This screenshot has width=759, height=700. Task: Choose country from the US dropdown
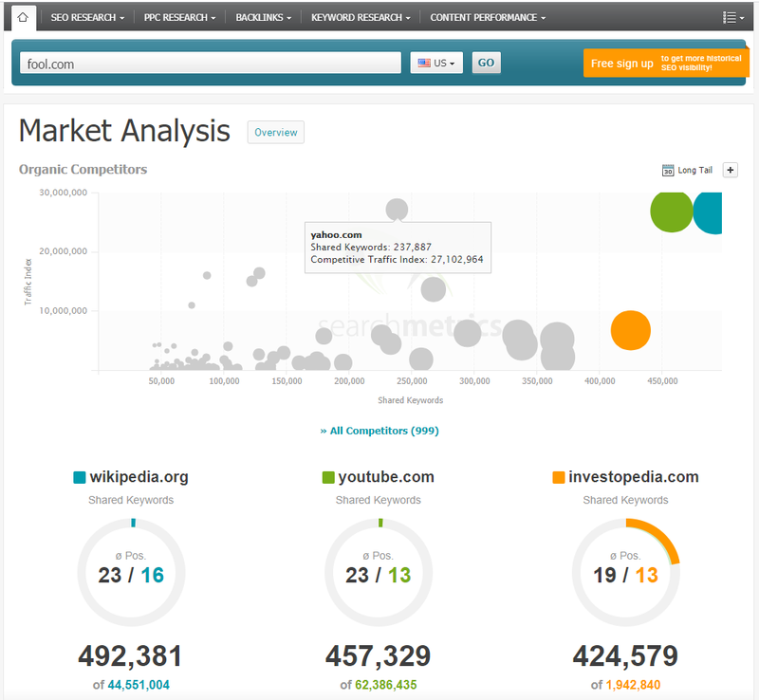click(436, 63)
